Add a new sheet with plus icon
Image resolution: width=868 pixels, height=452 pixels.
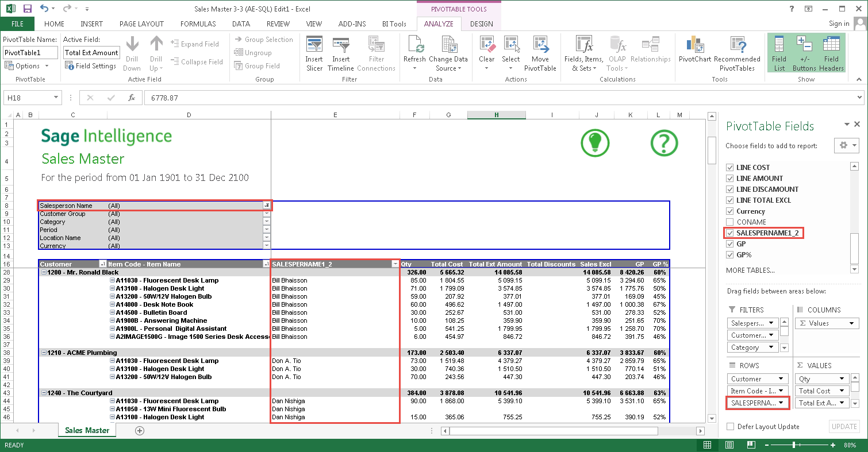pos(139,430)
